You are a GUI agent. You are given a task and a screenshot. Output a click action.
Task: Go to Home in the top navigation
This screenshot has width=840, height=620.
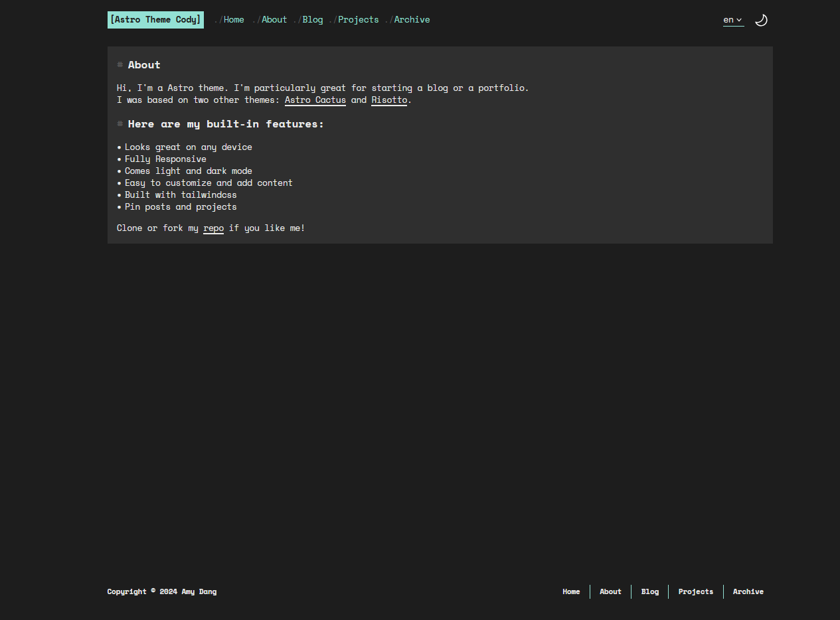pyautogui.click(x=234, y=20)
